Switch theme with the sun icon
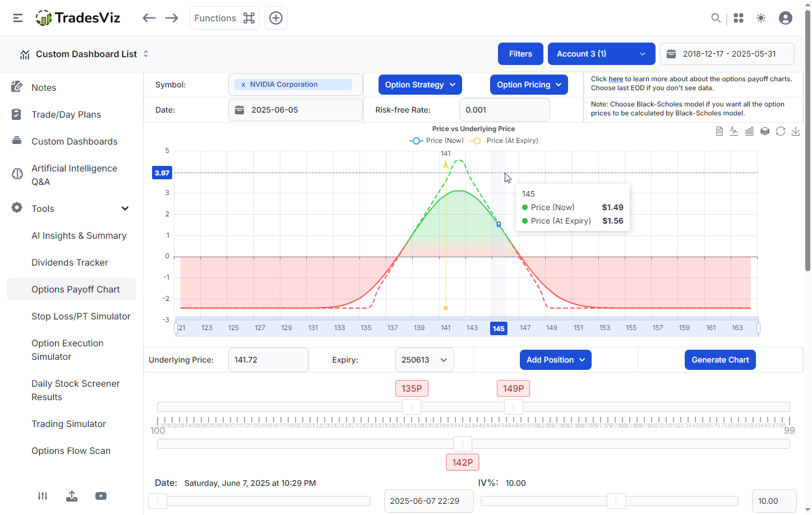Viewport: 812px width, 515px height. (x=761, y=18)
